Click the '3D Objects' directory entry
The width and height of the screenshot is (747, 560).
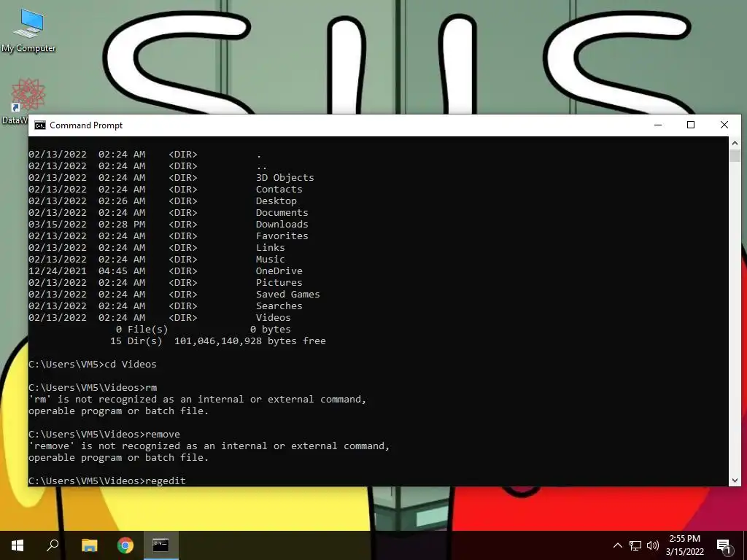(285, 178)
